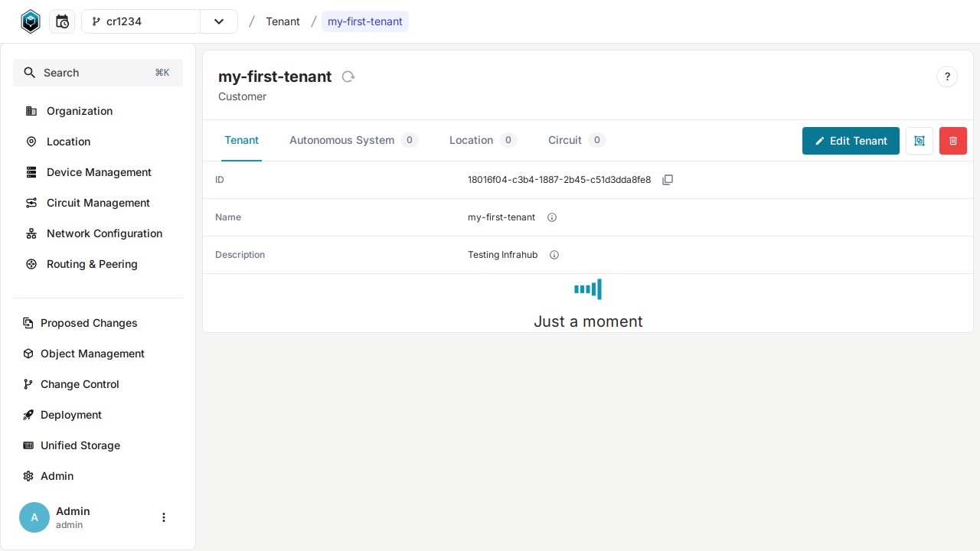Select the Device Management sidebar icon
The height and width of the screenshot is (551, 980).
(x=31, y=172)
